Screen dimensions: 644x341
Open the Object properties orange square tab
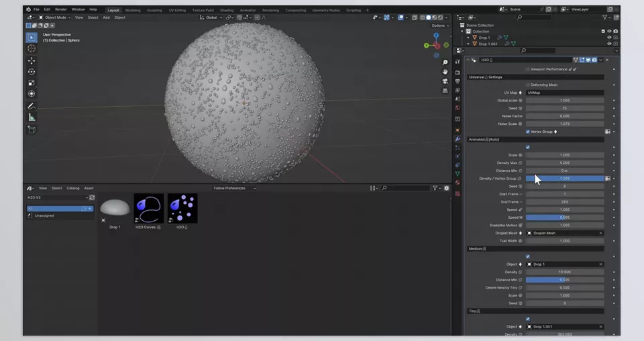[x=458, y=130]
